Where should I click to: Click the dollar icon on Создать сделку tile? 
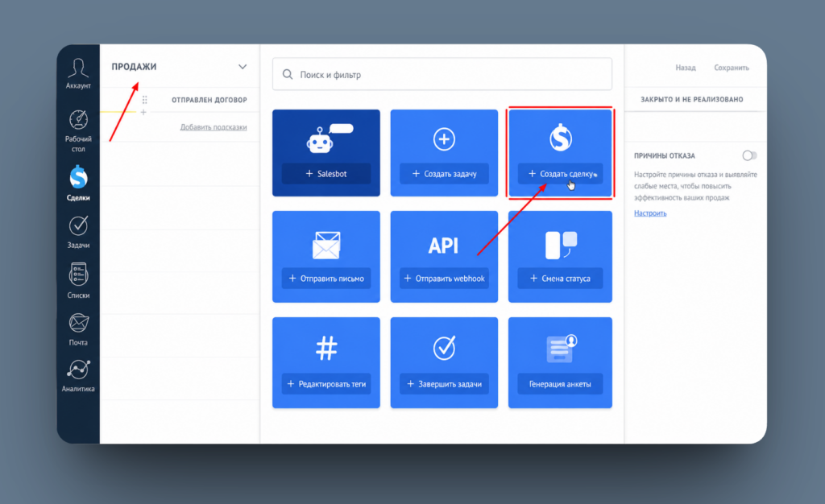point(561,138)
